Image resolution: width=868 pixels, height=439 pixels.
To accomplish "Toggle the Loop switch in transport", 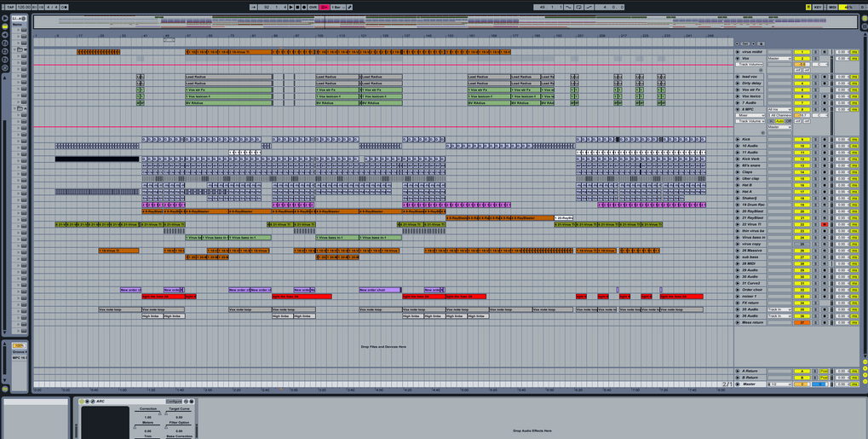I will pos(578,7).
